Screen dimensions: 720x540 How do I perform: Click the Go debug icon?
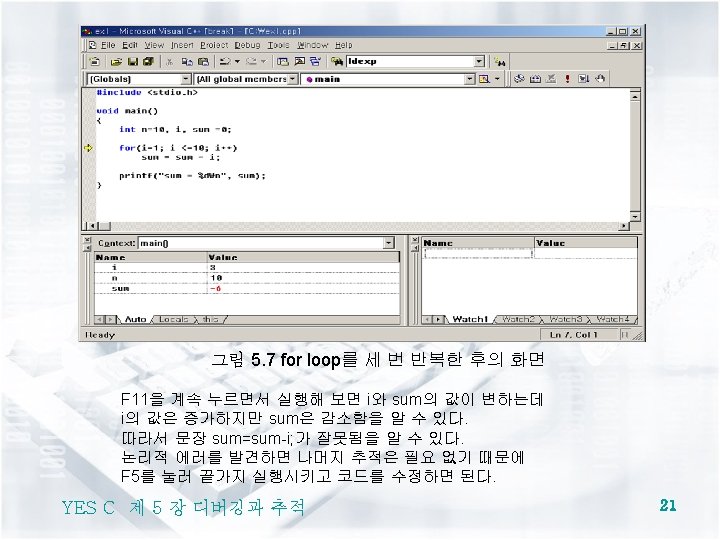(583, 79)
